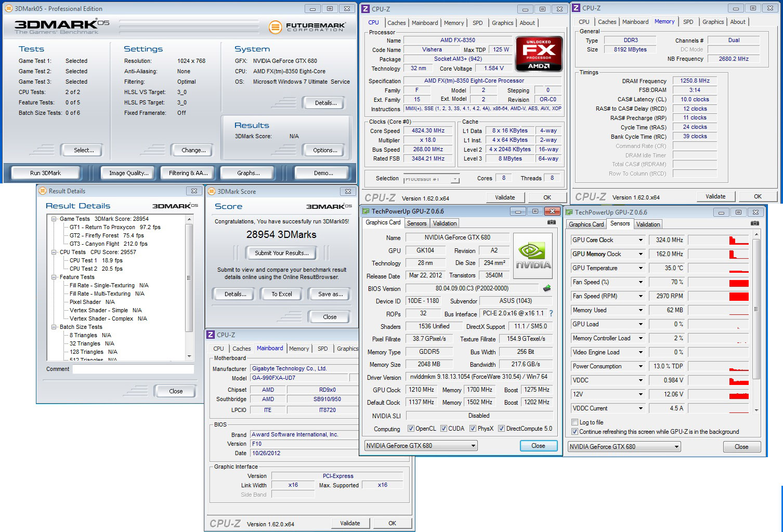Select the Memory tab in CPU-Z Mainboard window
The image size is (783, 532).
pyautogui.click(x=299, y=349)
